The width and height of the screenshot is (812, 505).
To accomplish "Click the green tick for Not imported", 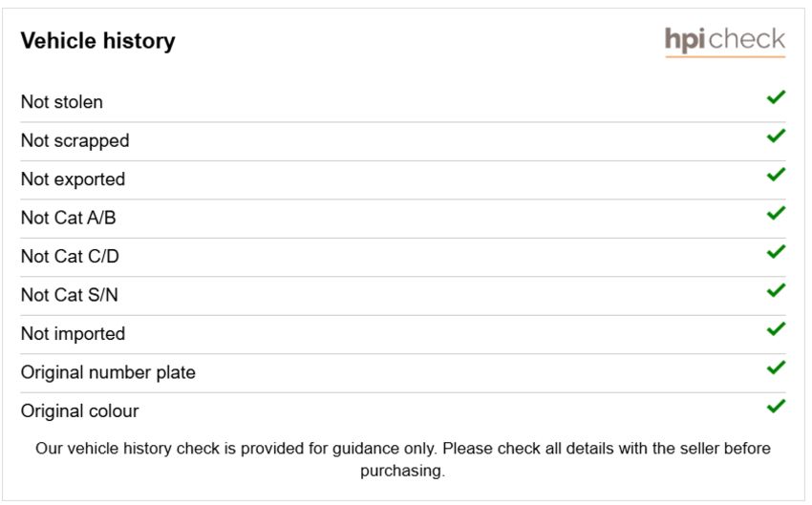I will (777, 328).
